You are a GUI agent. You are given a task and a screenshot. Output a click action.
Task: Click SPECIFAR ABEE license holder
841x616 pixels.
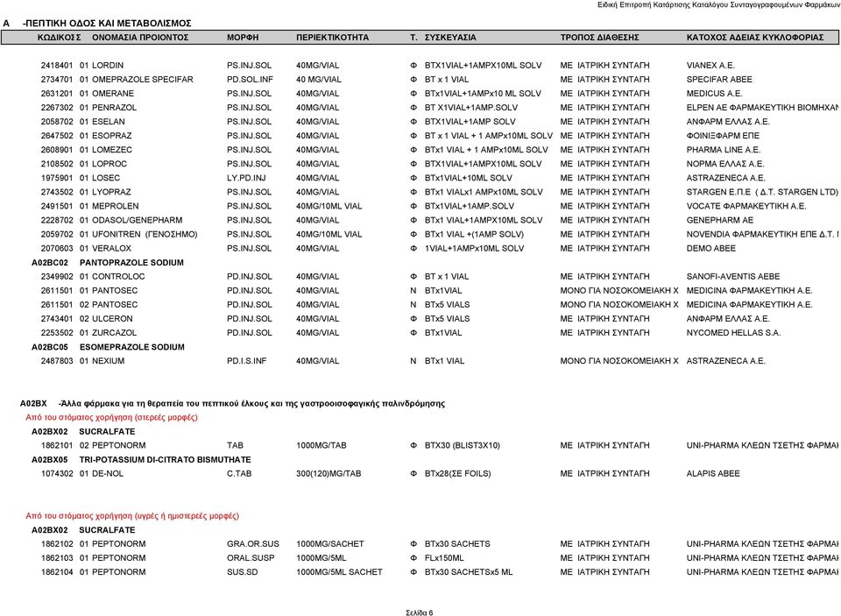(719, 80)
